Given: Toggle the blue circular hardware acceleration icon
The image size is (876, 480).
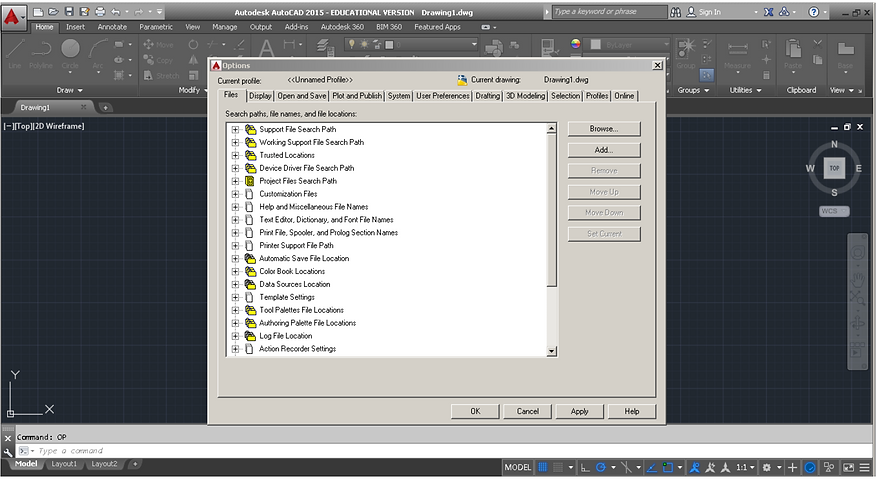Looking at the screenshot, I should pyautogui.click(x=810, y=467).
